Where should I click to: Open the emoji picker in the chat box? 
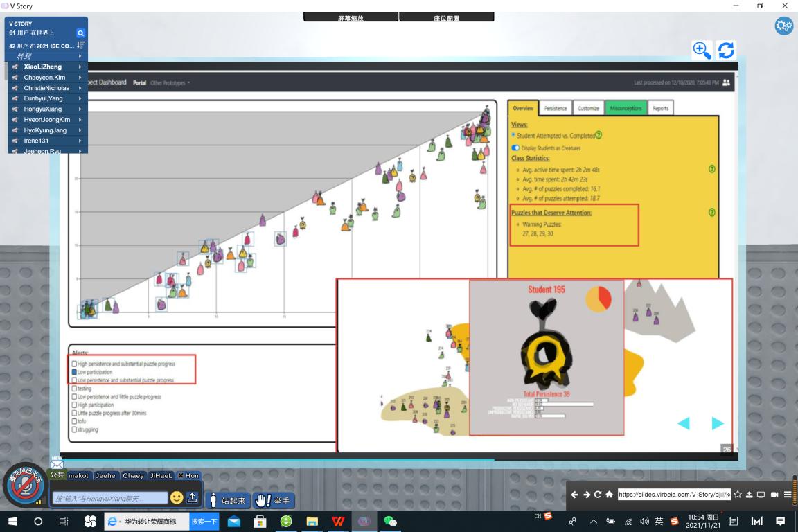pyautogui.click(x=177, y=498)
